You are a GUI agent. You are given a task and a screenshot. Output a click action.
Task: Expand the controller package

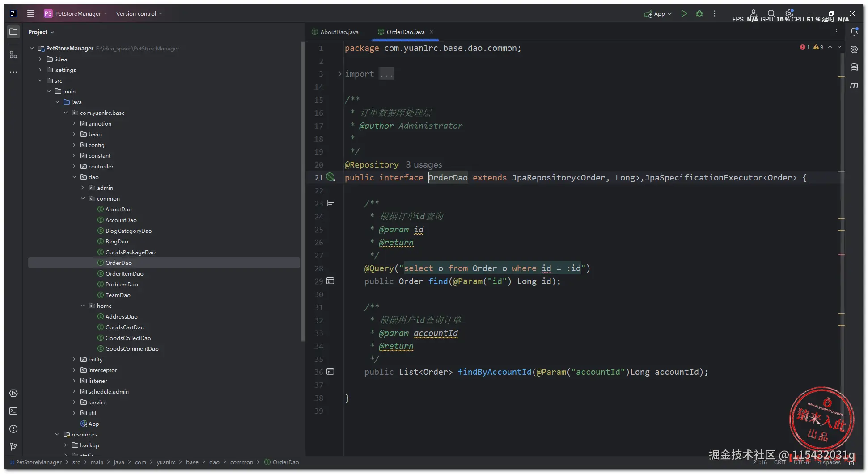74,166
